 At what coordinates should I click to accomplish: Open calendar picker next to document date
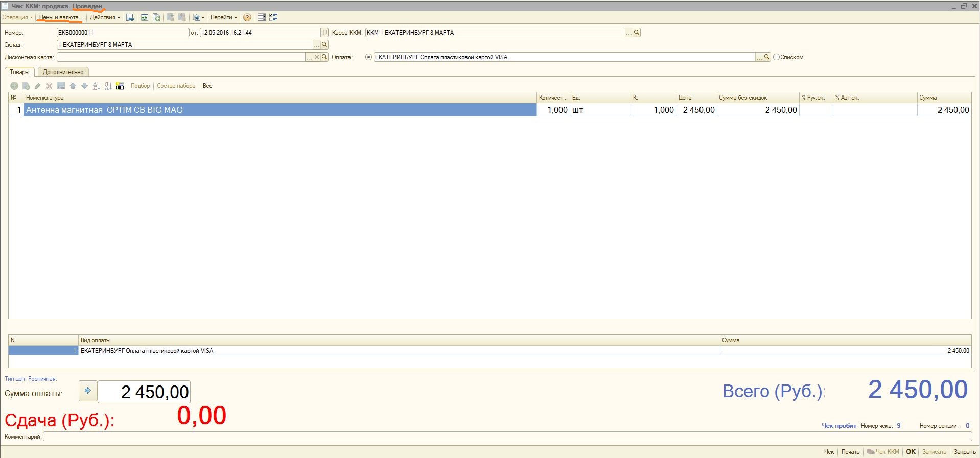[x=324, y=33]
